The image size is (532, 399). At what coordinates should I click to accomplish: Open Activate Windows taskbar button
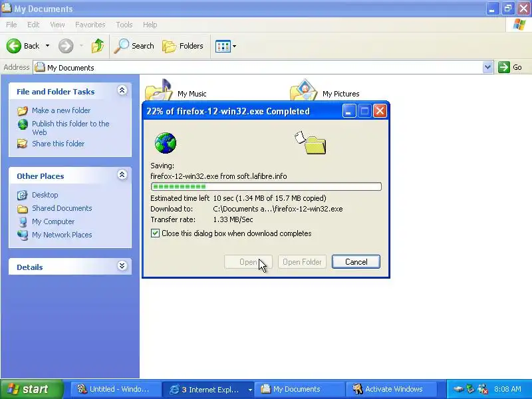390,389
